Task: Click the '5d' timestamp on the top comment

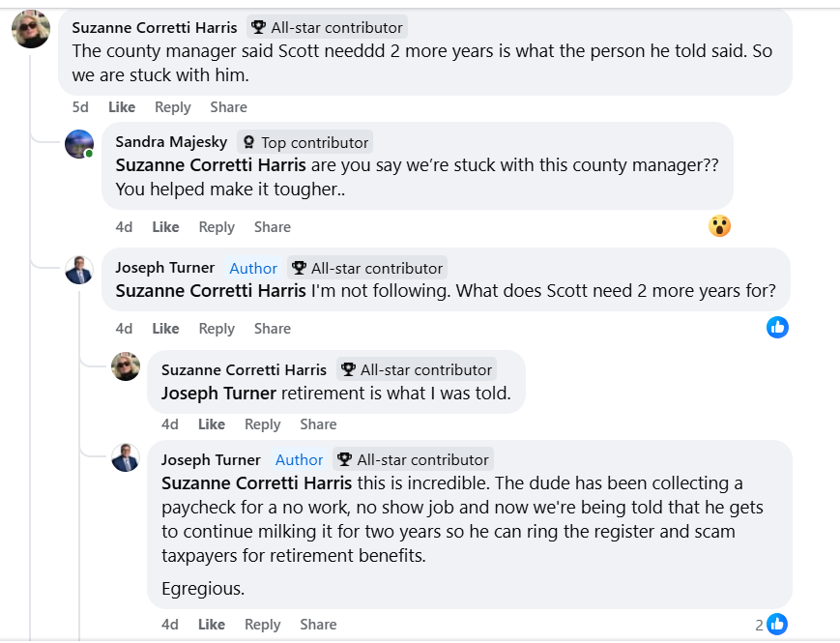Action: [x=80, y=107]
